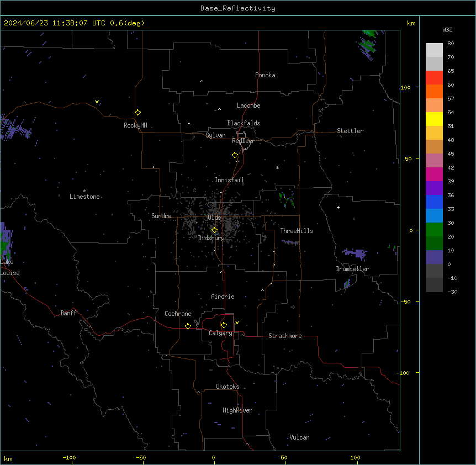
Task: Click the green radar echo northeast of Olds
Action: click(x=287, y=200)
